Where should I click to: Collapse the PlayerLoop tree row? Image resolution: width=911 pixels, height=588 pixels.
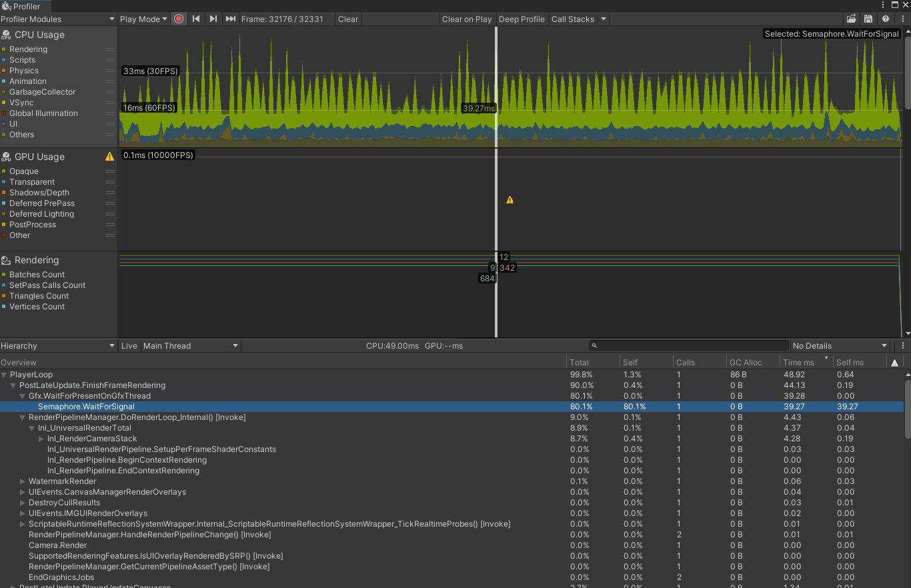(5, 375)
